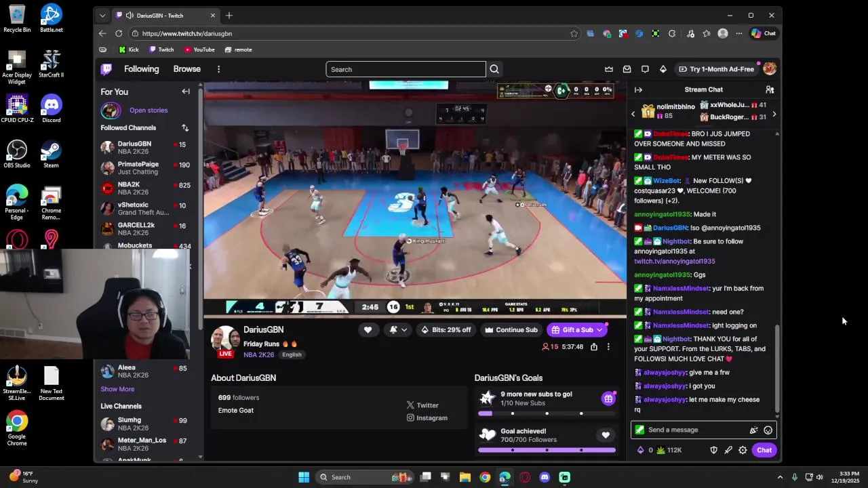Open stream more-options vertical dots
This screenshot has height=488, width=868.
(x=608, y=346)
